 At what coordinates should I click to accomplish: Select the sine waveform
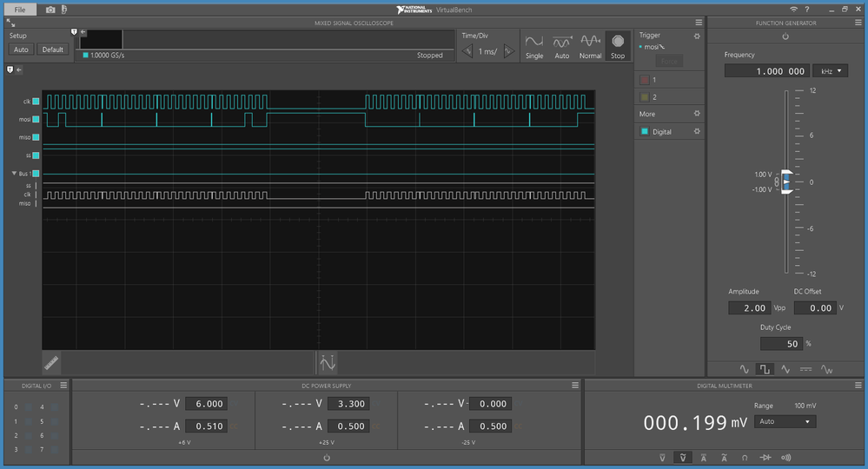[x=744, y=369]
